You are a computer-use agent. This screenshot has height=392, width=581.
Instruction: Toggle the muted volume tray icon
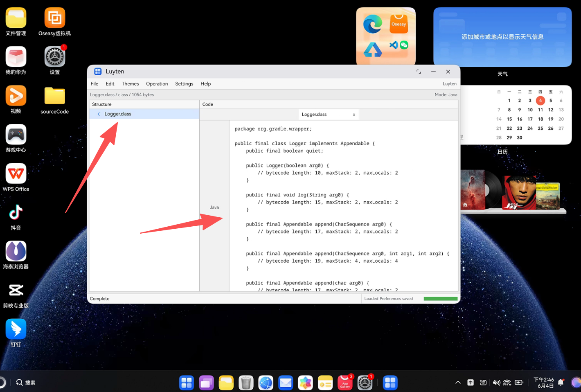[496, 383]
